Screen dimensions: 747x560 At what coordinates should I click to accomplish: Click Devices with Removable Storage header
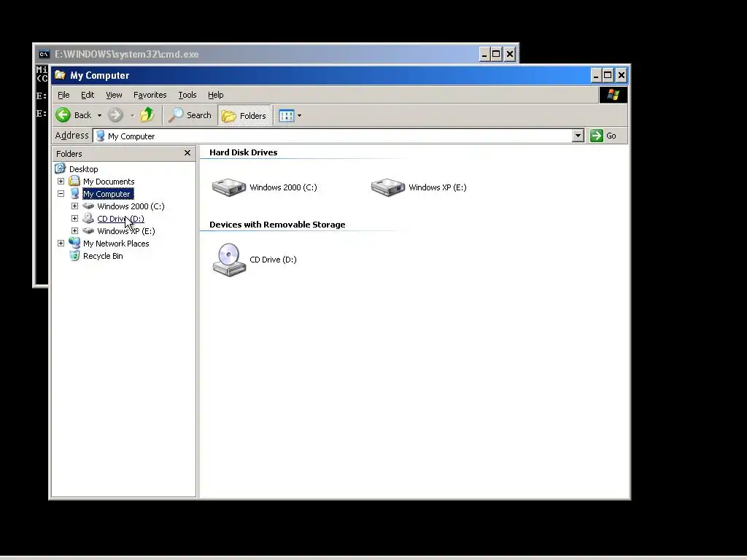click(277, 225)
